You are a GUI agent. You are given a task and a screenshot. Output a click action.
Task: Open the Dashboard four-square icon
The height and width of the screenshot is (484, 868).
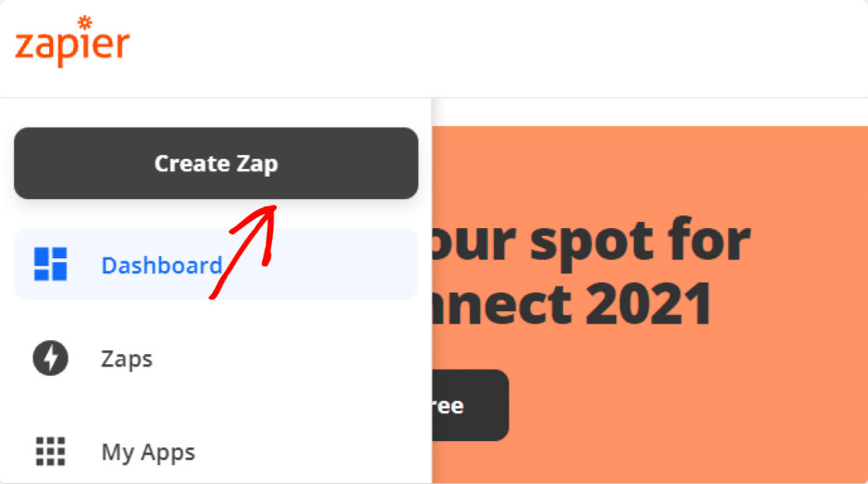click(x=51, y=264)
